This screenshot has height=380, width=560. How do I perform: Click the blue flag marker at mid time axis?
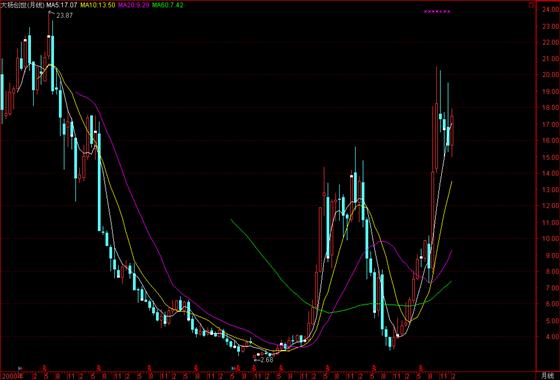(x=232, y=368)
